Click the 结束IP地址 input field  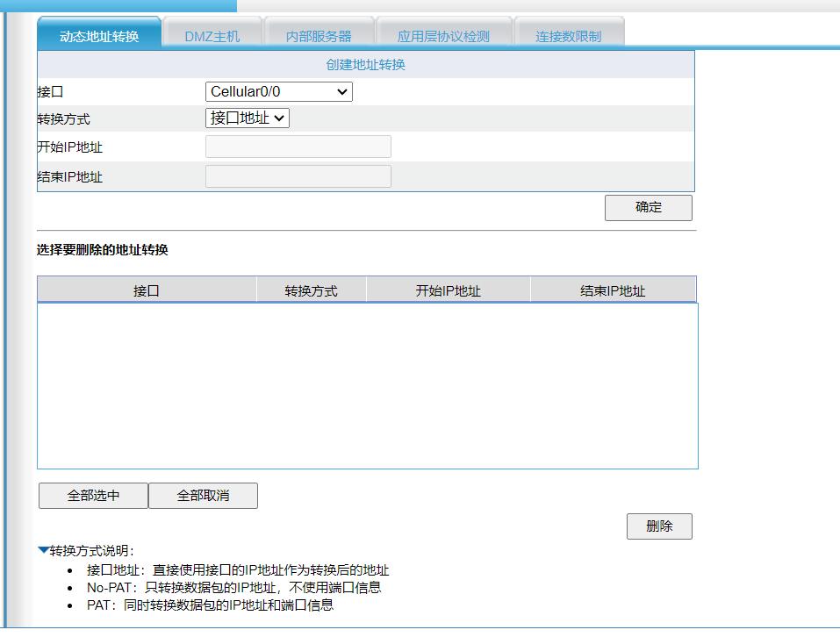[x=298, y=176]
